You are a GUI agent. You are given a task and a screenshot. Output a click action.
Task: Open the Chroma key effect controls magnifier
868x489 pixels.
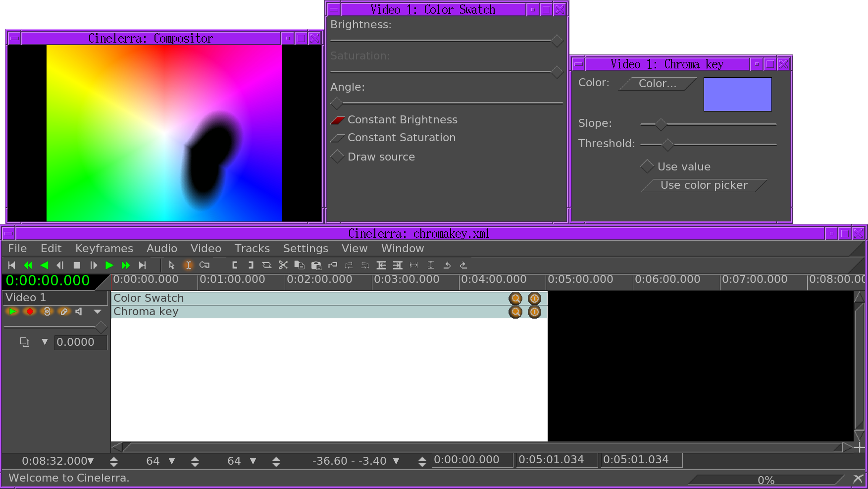click(515, 312)
